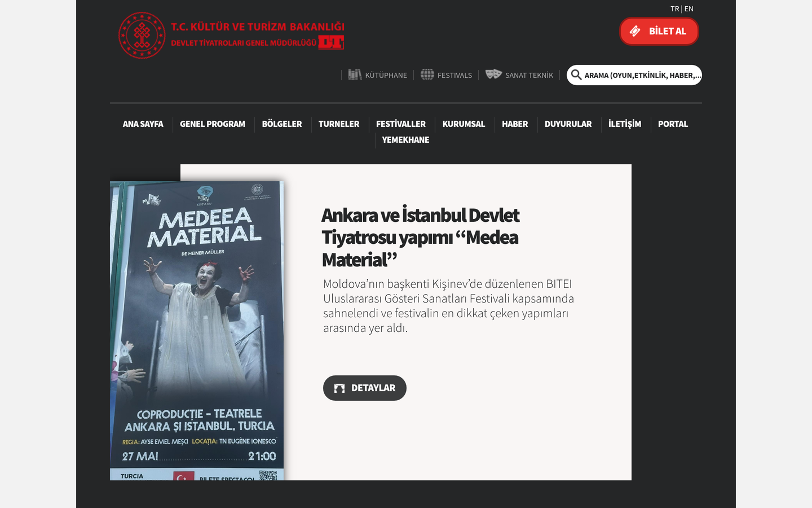Image resolution: width=812 pixels, height=508 pixels.
Task: Click the Kütüphane books icon
Action: point(355,75)
